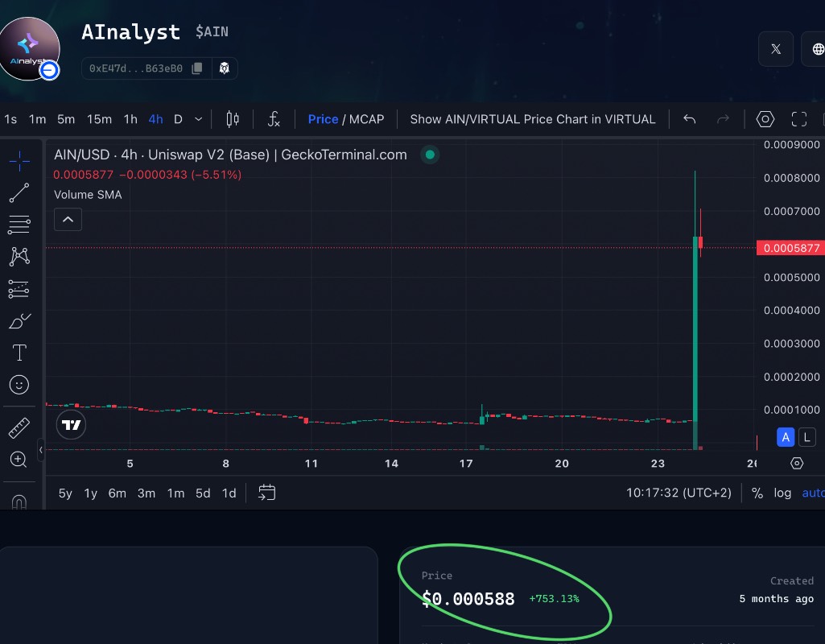Click Show AIN/VIRTUAL Price Chart in VIRTUAL
This screenshot has height=644, width=825.
pyautogui.click(x=533, y=119)
